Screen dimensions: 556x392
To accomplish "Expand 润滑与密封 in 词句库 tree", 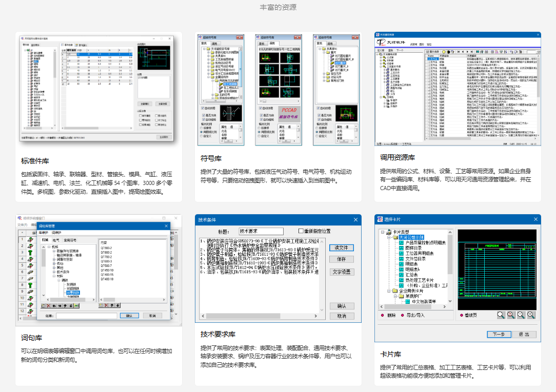I will [x=54, y=259].
